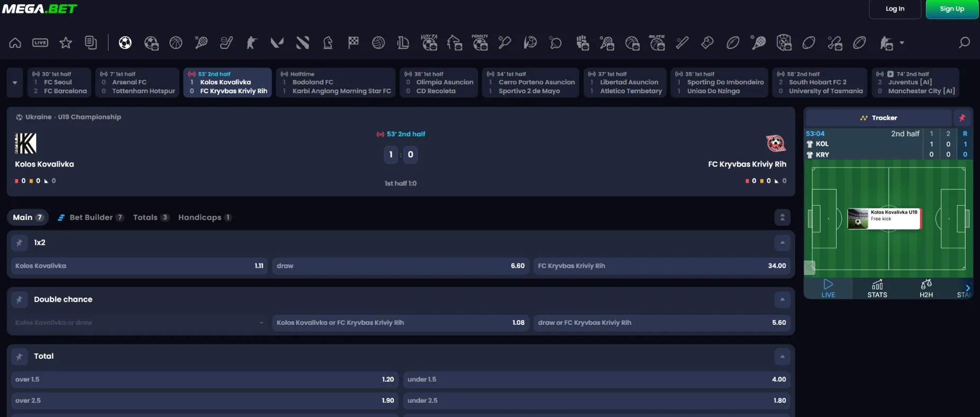The height and width of the screenshot is (417, 980).
Task: Select the Counter-Strike soldier icon
Action: [251, 43]
